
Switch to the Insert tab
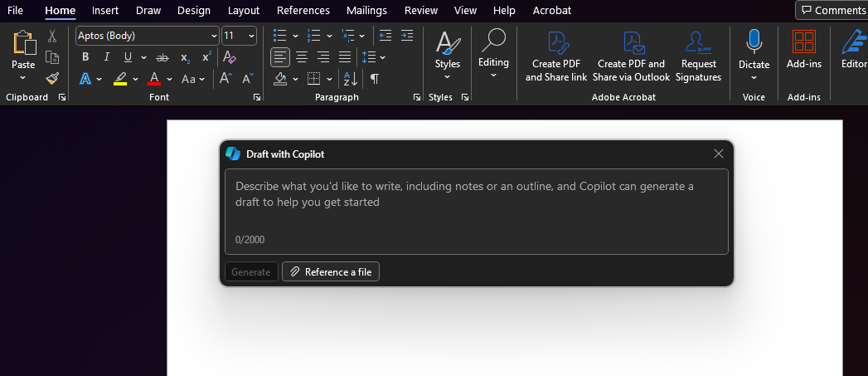pyautogui.click(x=105, y=10)
